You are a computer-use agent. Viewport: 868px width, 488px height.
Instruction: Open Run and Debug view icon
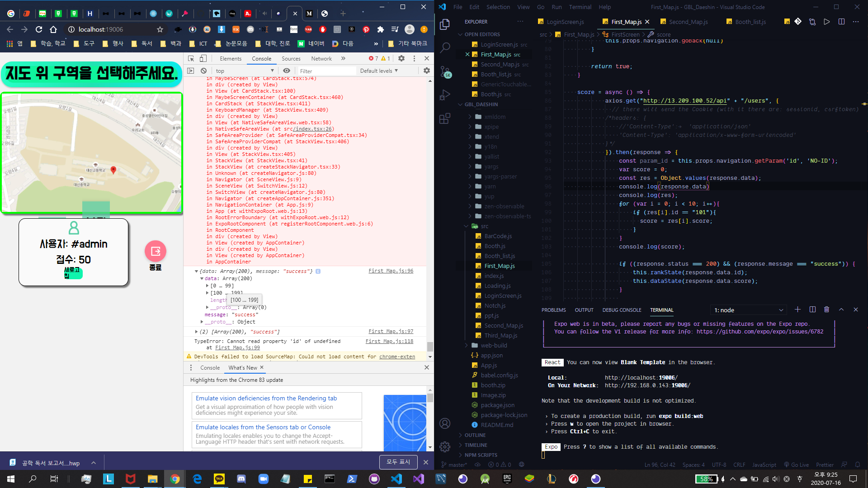(x=445, y=95)
